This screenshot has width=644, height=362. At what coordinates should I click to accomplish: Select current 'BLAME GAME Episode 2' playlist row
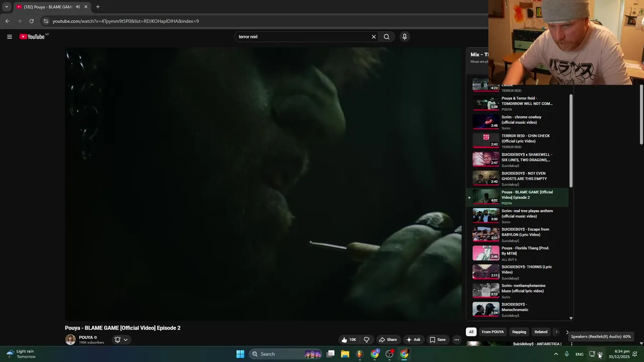pos(518,197)
